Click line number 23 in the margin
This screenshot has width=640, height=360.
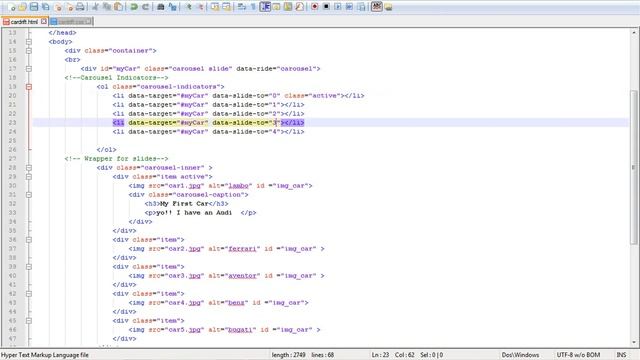pos(12,122)
